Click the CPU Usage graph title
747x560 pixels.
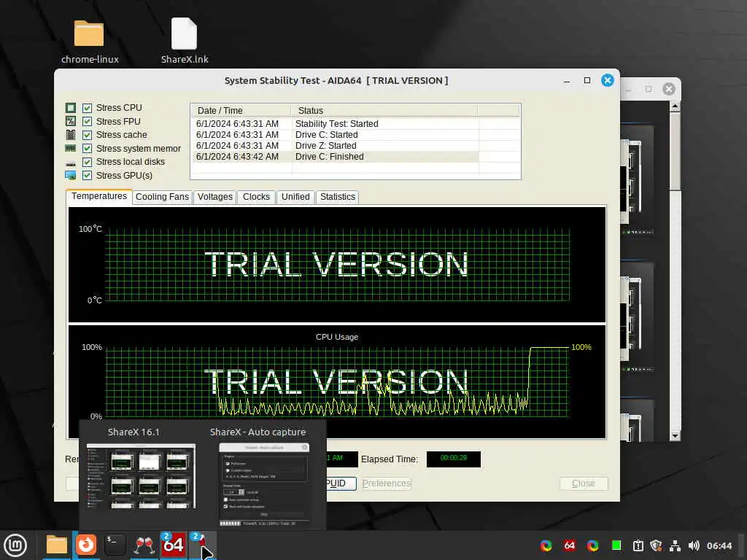point(337,337)
